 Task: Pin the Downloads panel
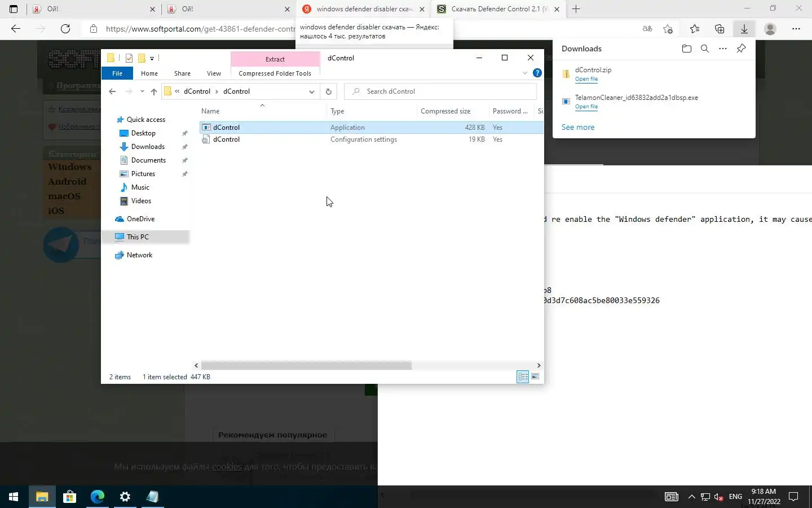[741, 49]
